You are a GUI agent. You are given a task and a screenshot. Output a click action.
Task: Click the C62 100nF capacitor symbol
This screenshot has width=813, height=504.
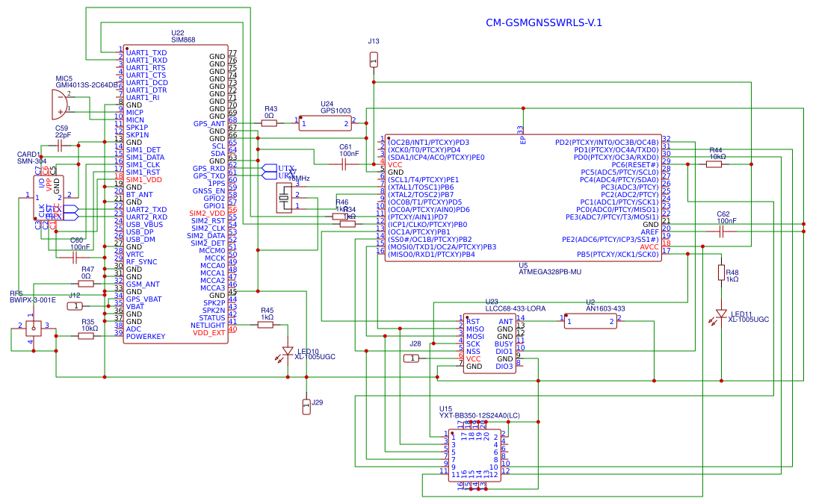pyautogui.click(x=721, y=232)
